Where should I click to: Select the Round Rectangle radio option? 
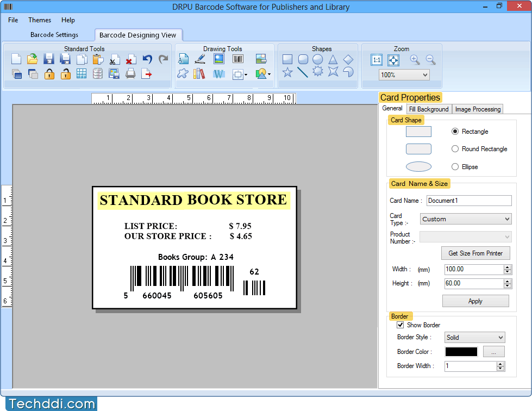pyautogui.click(x=455, y=148)
